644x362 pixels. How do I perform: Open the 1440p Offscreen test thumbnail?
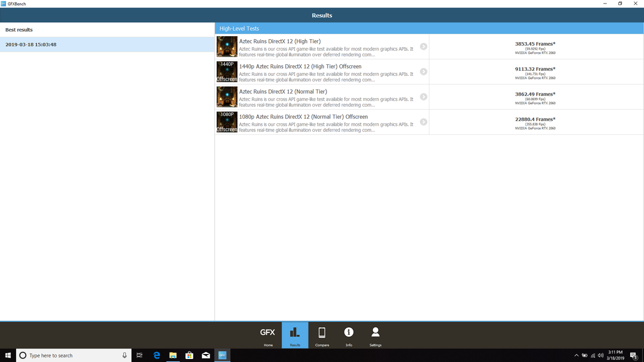tap(227, 72)
